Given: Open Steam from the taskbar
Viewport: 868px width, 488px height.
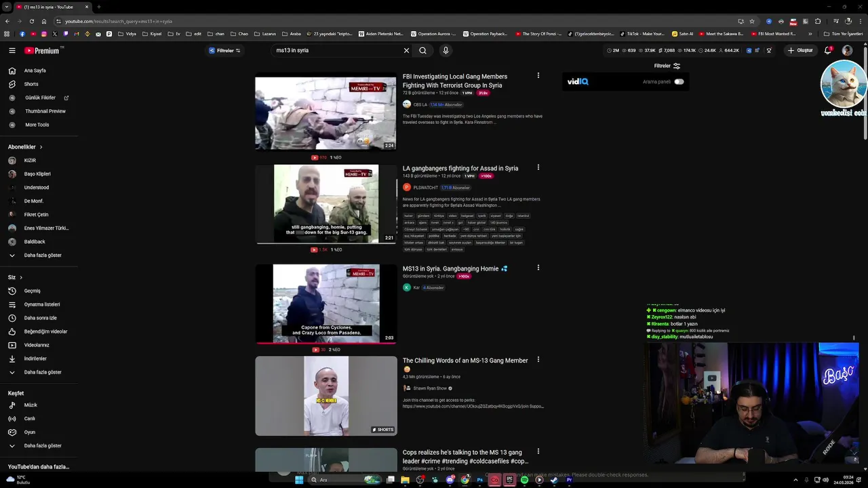Looking at the screenshot, I should [x=554, y=480].
